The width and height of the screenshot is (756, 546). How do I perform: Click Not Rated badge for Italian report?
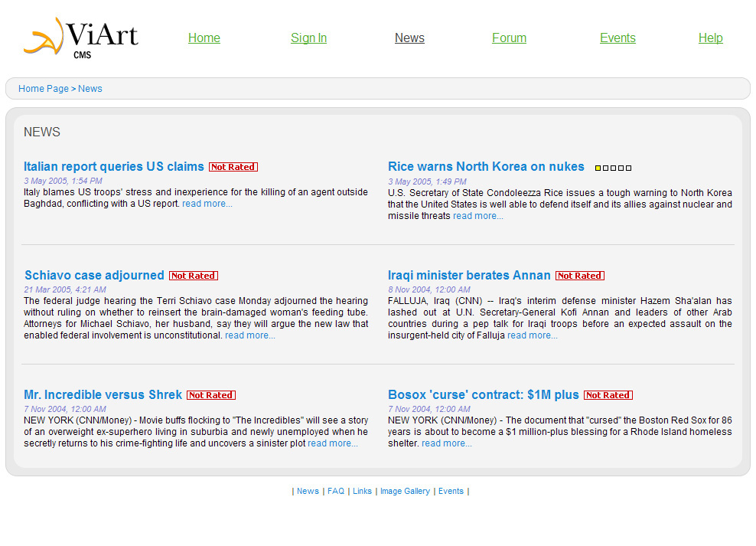tap(233, 167)
